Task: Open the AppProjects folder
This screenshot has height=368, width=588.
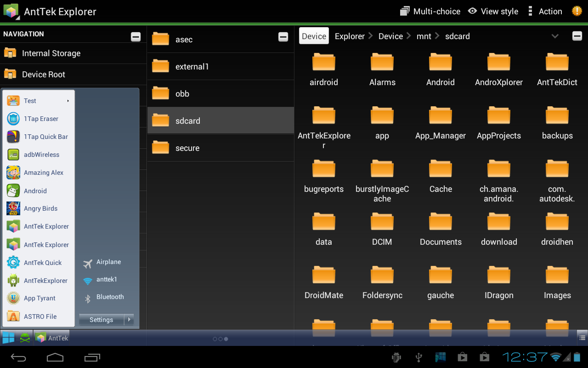Action: tap(499, 122)
